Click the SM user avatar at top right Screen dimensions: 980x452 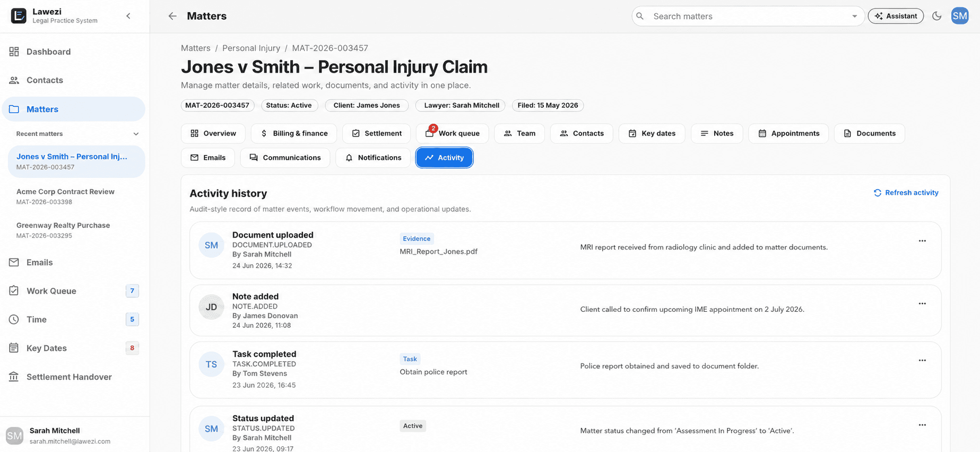click(960, 16)
